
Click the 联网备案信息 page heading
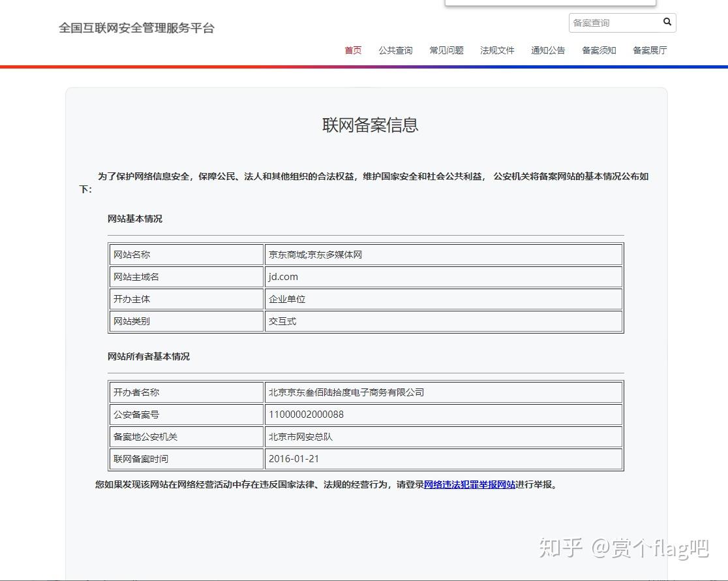(370, 125)
